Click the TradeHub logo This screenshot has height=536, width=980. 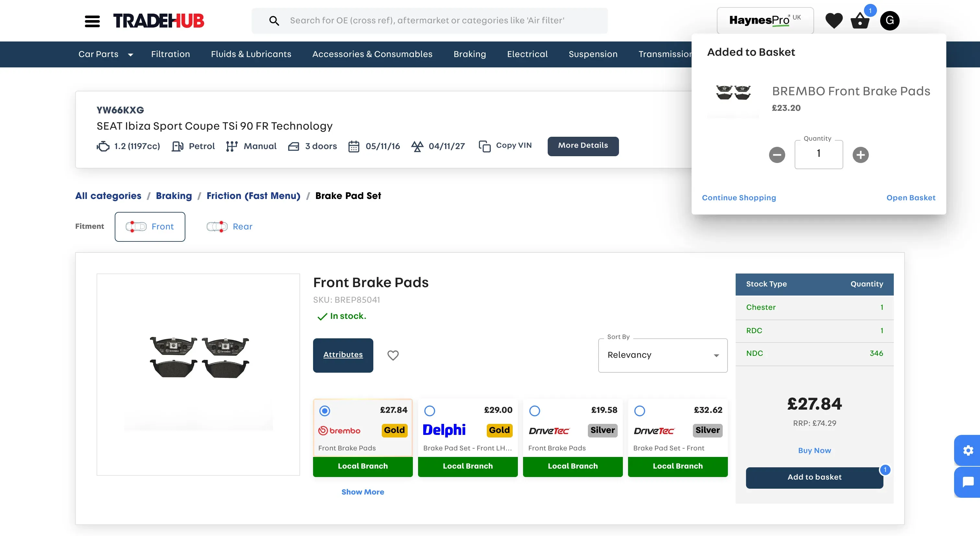point(158,21)
